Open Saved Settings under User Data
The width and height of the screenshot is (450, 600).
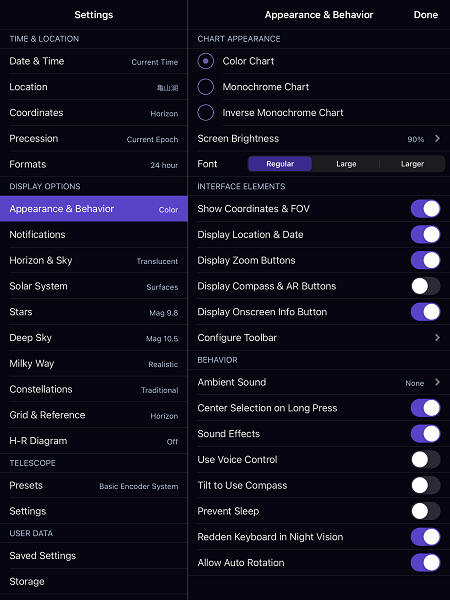pos(94,556)
